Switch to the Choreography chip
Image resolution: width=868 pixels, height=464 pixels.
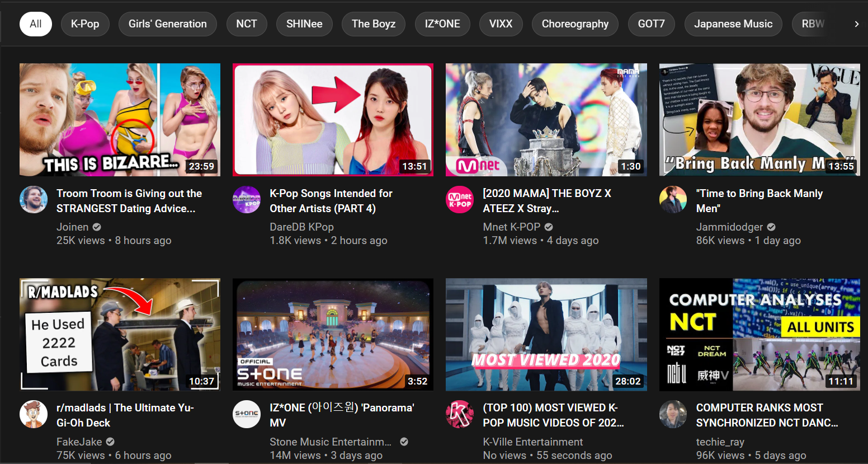click(575, 24)
